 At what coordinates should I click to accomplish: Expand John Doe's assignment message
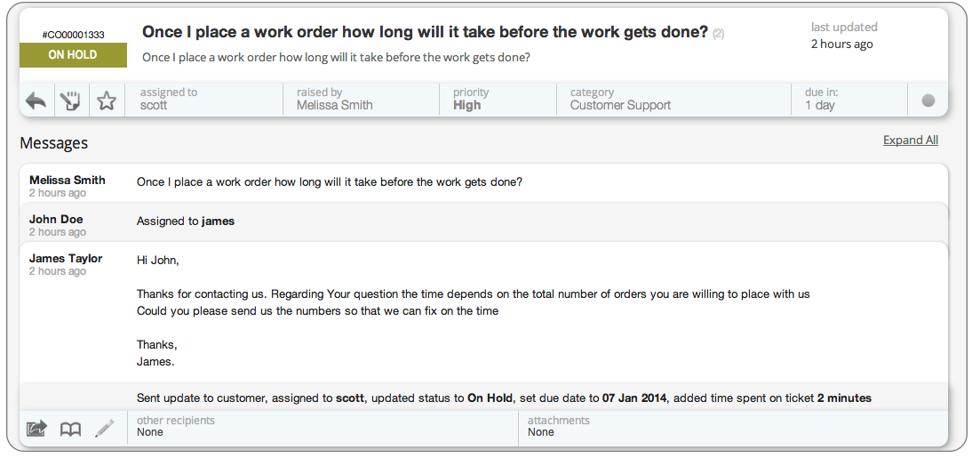click(483, 222)
